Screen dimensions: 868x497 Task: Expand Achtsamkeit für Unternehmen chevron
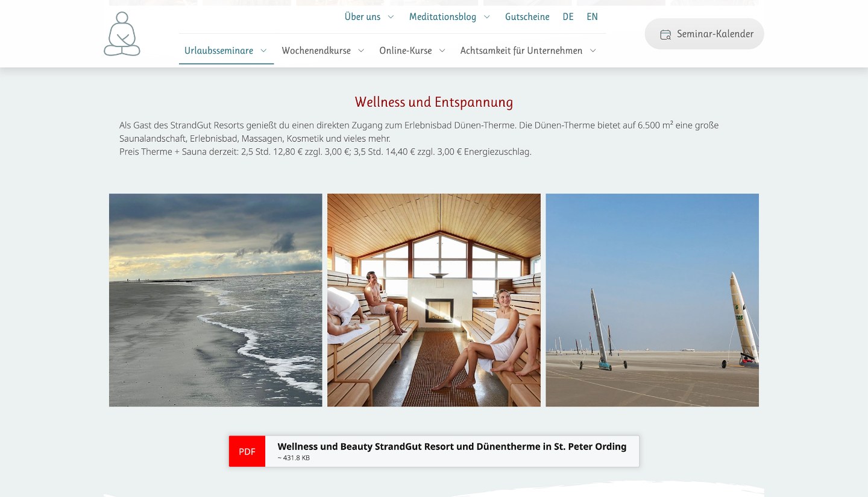(593, 51)
